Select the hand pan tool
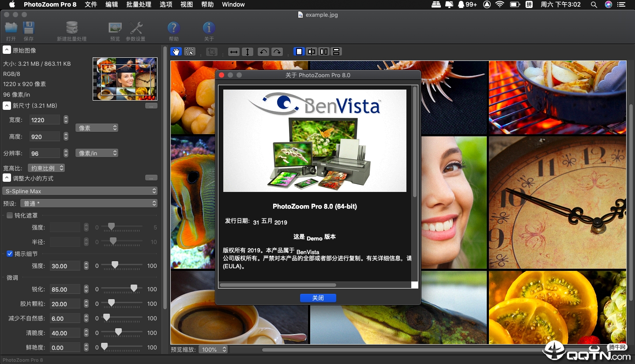The height and width of the screenshot is (364, 635). (x=176, y=52)
